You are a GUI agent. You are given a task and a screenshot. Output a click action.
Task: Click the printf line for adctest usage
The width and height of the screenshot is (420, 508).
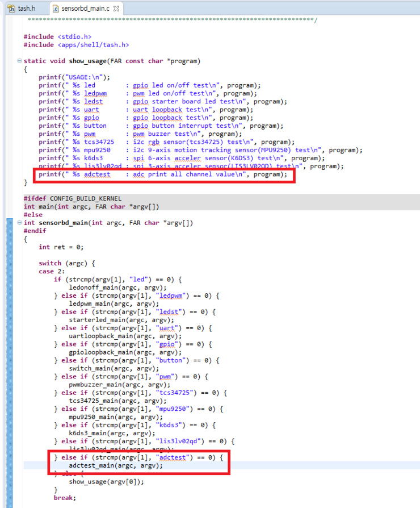tap(163, 174)
